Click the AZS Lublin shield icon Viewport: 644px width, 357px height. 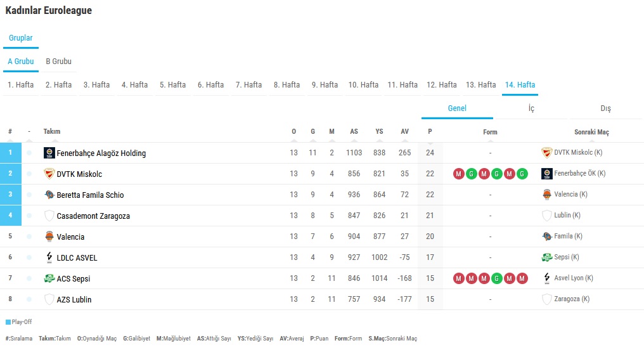(x=49, y=299)
